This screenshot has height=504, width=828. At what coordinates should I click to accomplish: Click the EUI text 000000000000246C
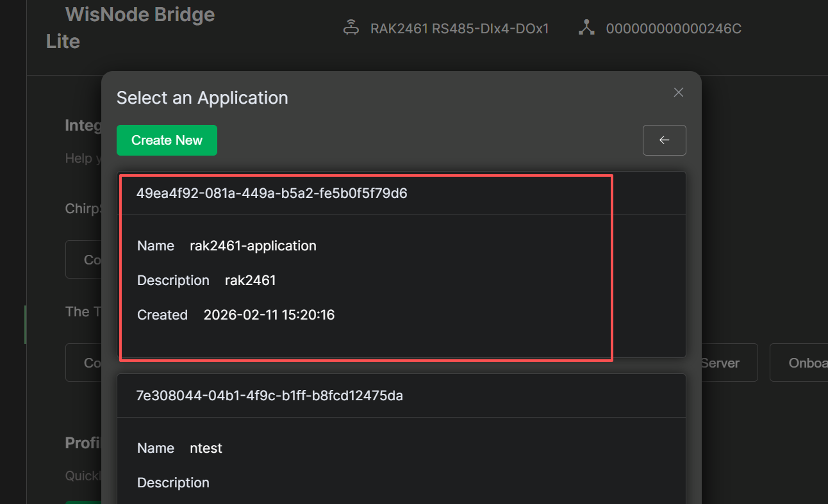(674, 28)
